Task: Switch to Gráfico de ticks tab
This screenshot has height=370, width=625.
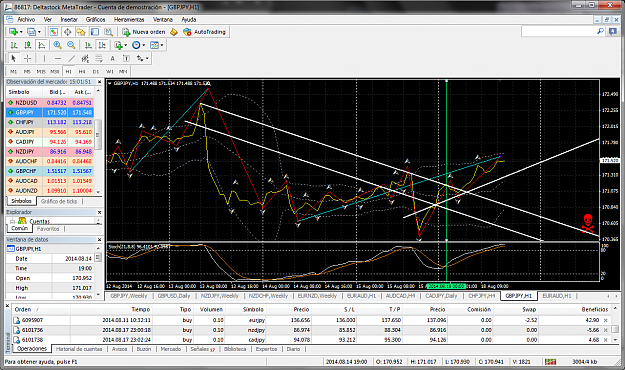Action: [x=59, y=201]
